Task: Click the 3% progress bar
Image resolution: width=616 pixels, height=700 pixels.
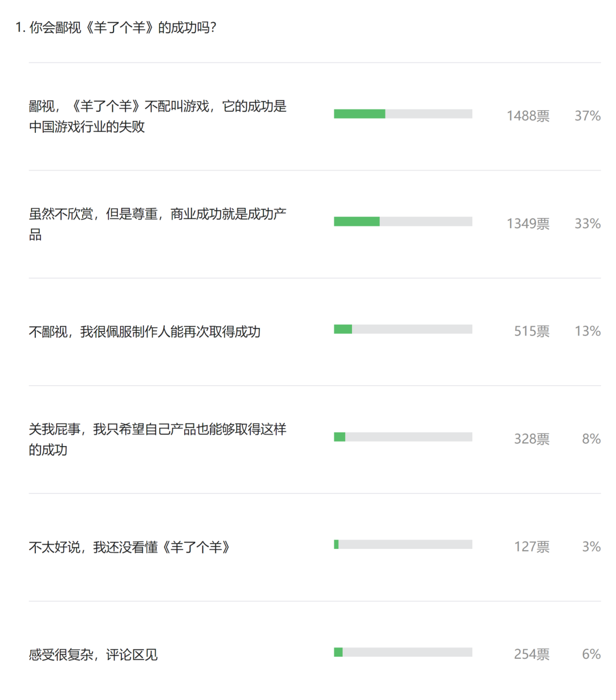Action: coord(403,544)
